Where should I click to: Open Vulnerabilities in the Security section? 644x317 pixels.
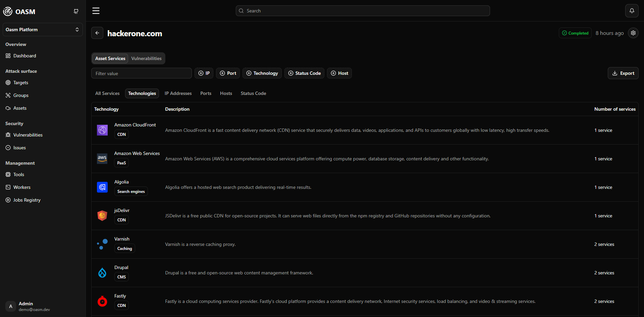point(43,135)
